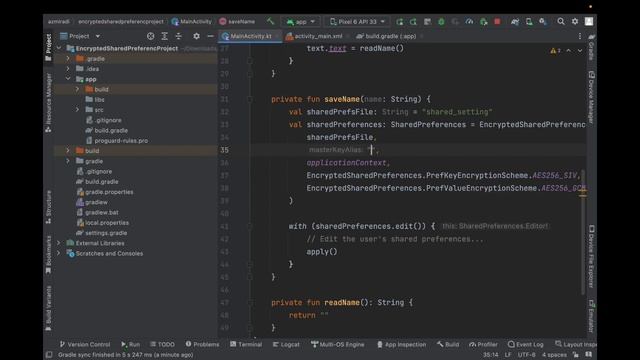Open the Event Log tool window

(526, 344)
